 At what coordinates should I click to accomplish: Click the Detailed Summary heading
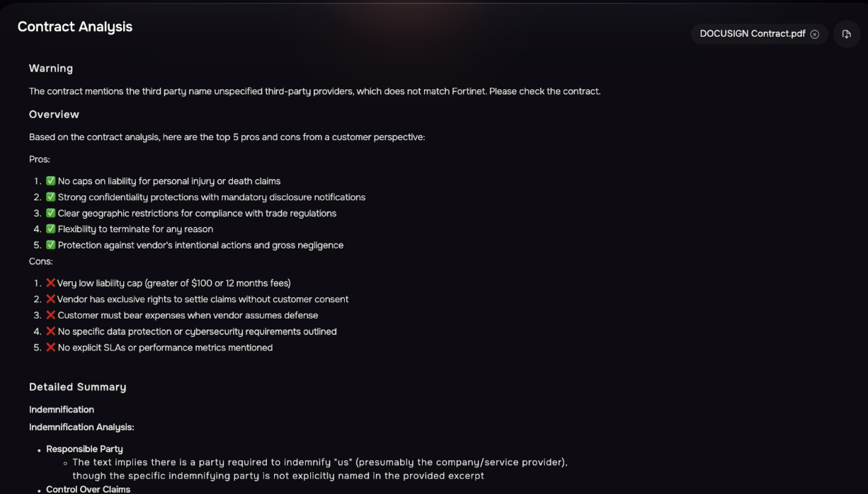(x=78, y=387)
